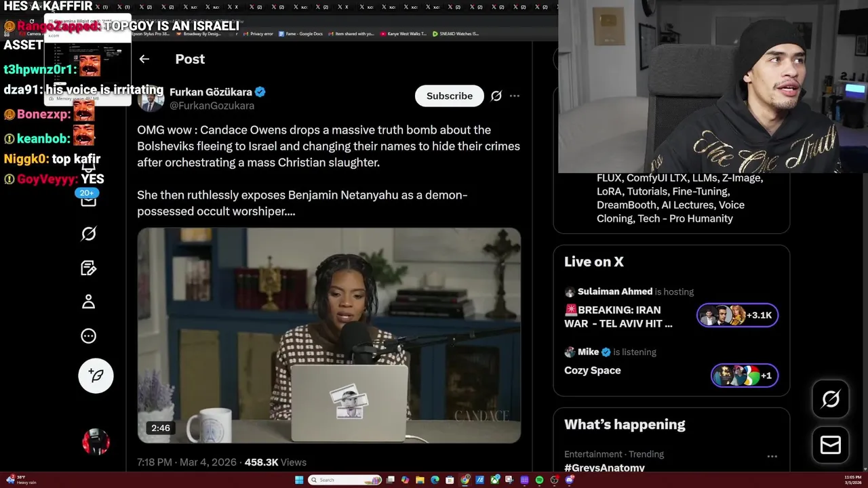
Task: Open OBS Studio from the taskbar
Action: [x=554, y=480]
